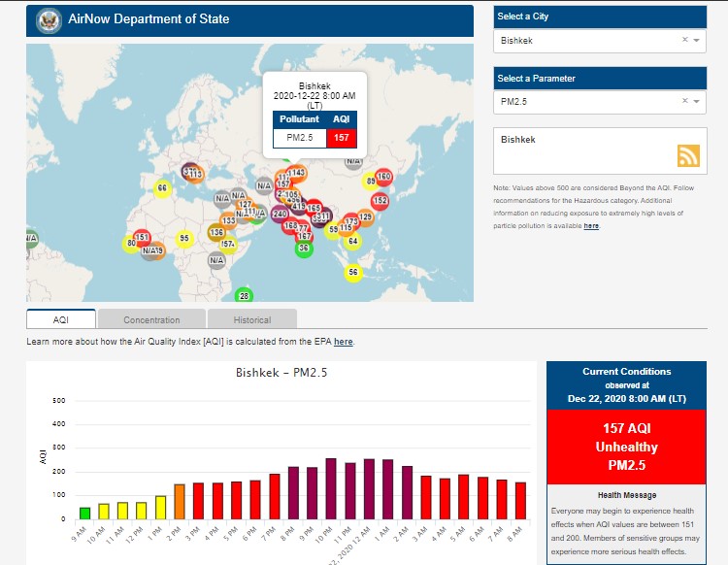Click the yellow map marker labeled 95

click(183, 239)
